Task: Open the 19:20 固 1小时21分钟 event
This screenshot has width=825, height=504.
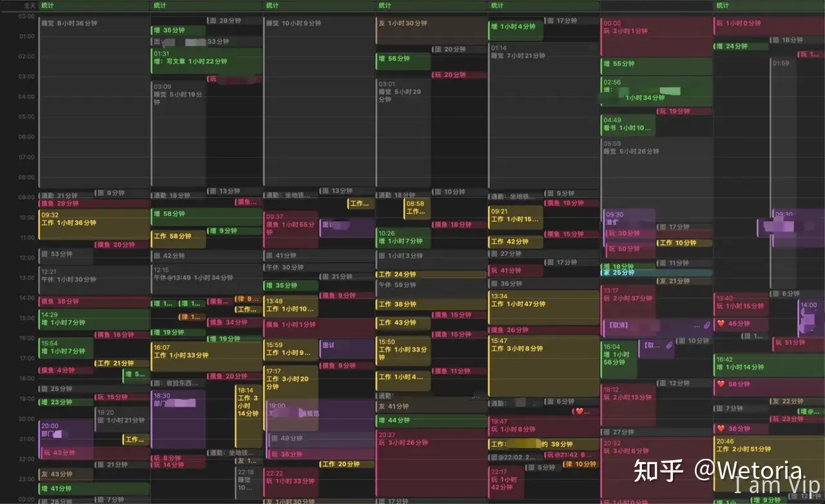Action: tap(122, 420)
